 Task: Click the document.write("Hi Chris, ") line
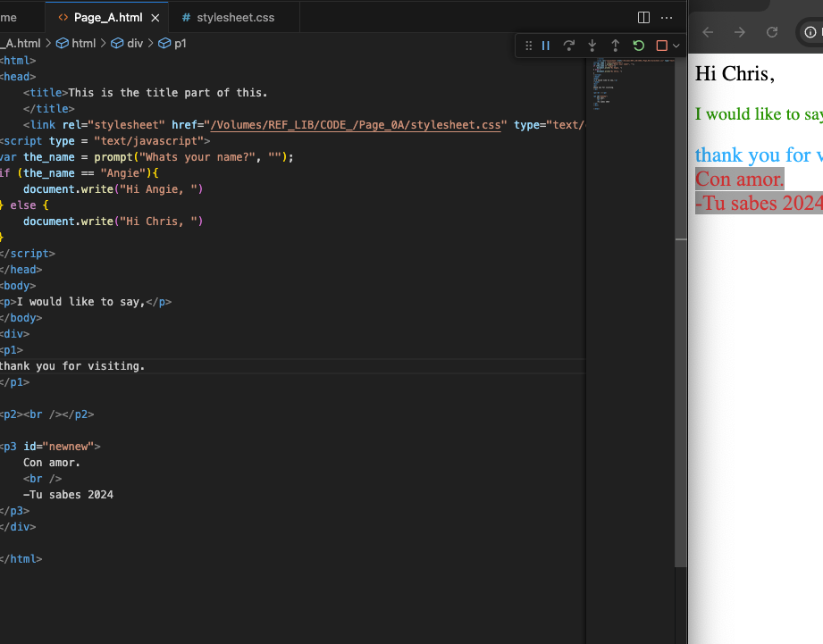coord(113,222)
